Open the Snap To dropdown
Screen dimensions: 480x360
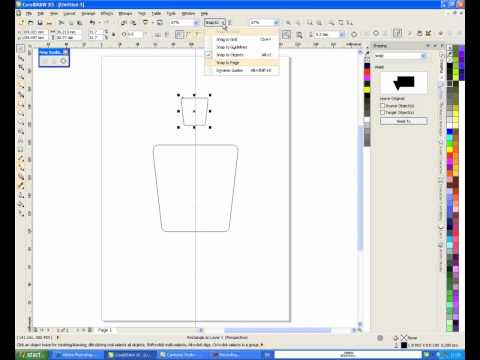pos(215,23)
